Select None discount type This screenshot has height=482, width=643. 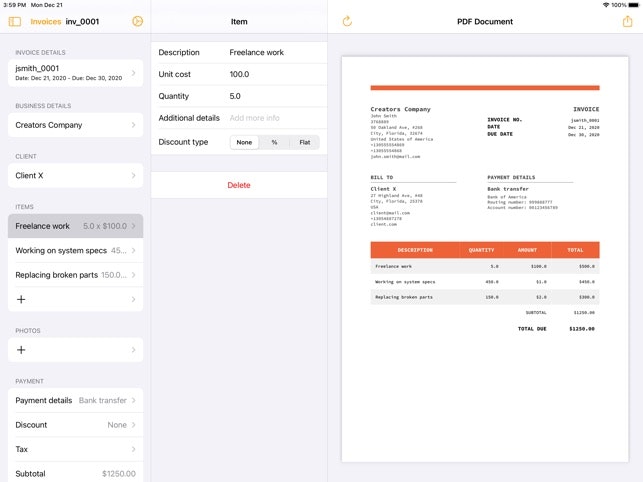[244, 142]
